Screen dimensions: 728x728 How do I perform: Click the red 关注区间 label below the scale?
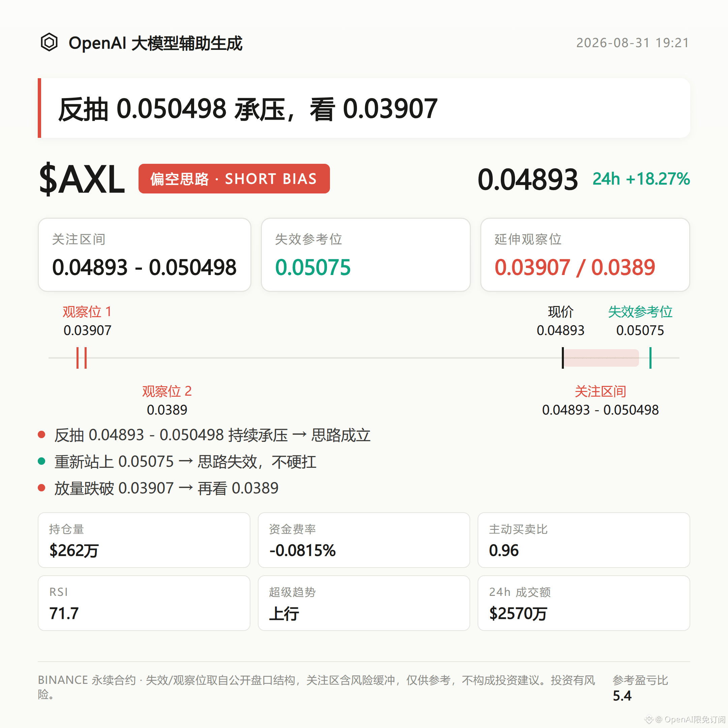click(x=600, y=392)
